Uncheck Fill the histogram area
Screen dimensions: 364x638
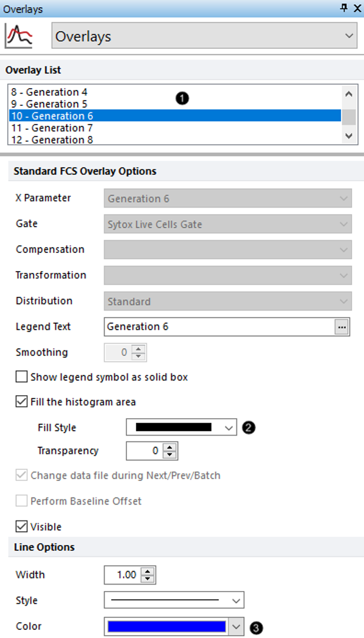click(21, 402)
